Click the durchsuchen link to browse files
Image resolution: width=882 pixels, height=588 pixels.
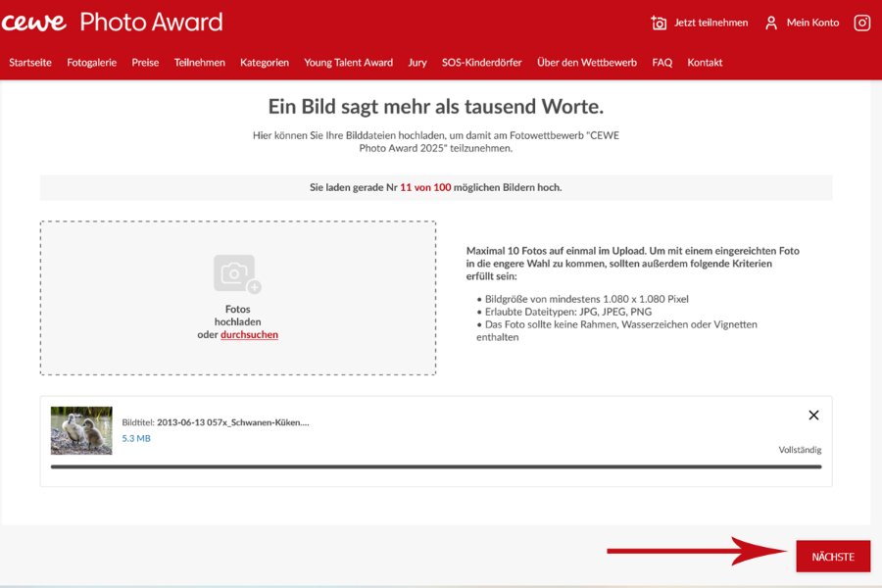click(249, 335)
